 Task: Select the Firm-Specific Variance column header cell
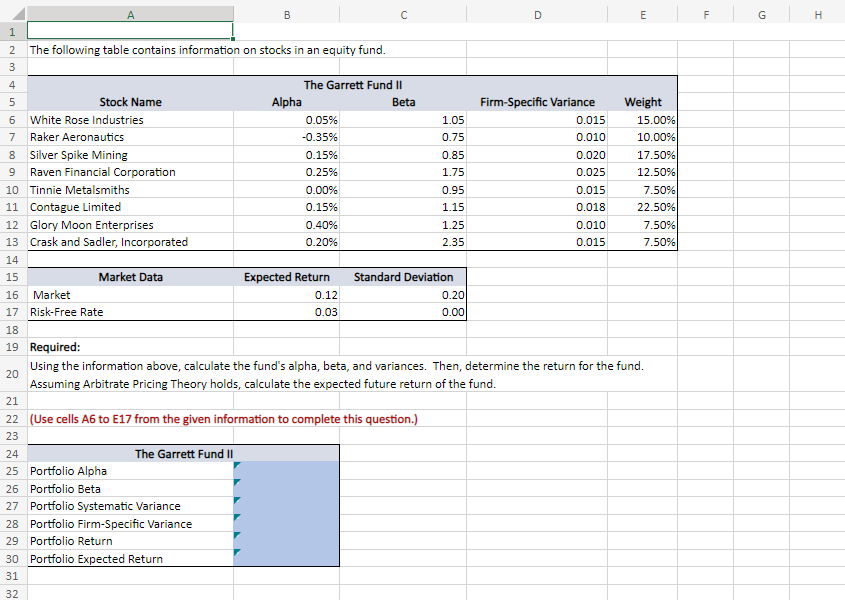click(x=537, y=102)
